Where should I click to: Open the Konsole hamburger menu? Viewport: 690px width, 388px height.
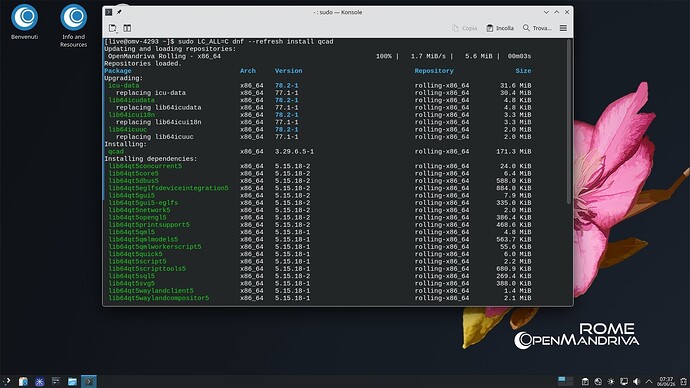click(x=563, y=28)
